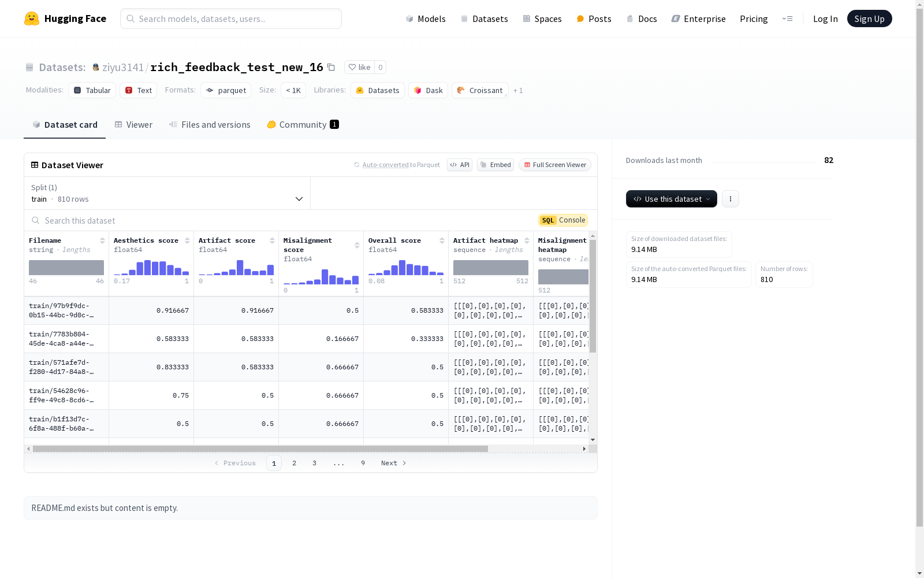
Task: Click the Hugging Face logo icon
Action: [32, 18]
